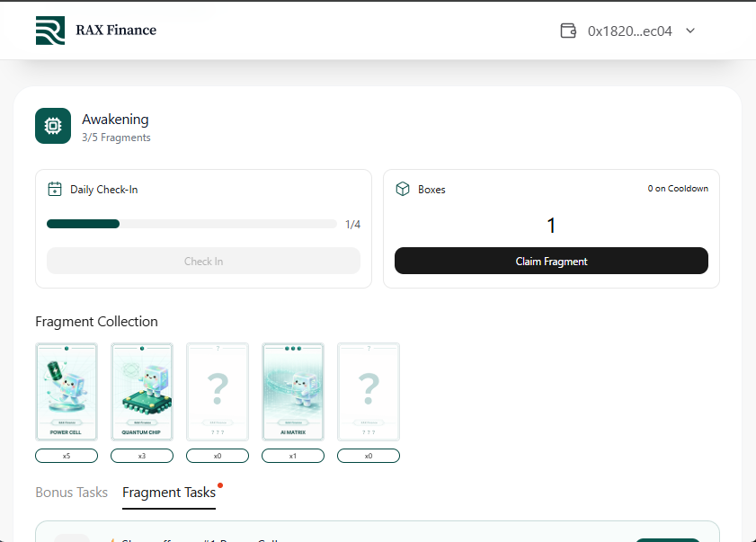The width and height of the screenshot is (756, 542).
Task: Click the 0 on Cooldown label
Action: 678,189
